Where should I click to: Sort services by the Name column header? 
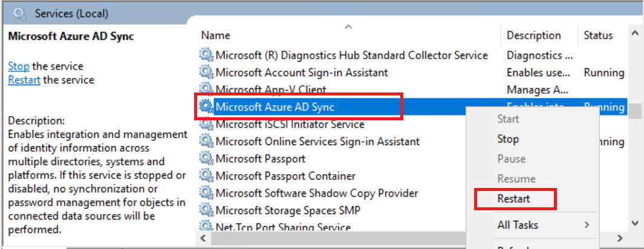click(216, 36)
